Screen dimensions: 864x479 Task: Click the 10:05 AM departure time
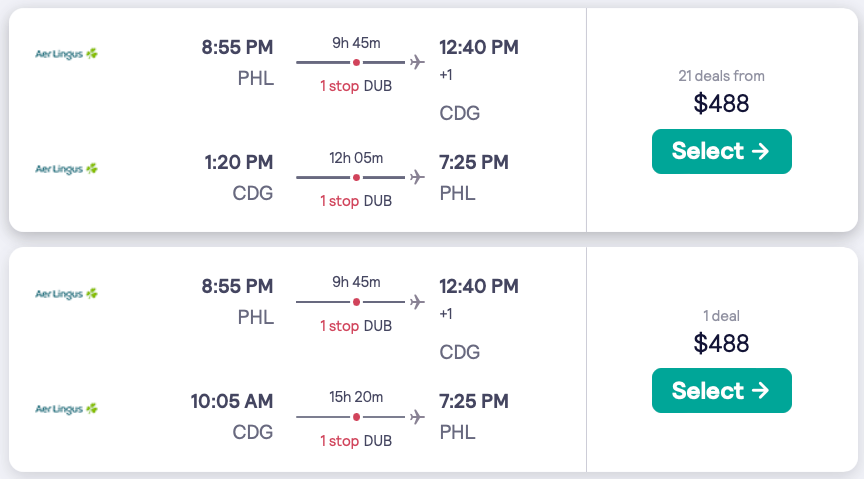point(232,401)
